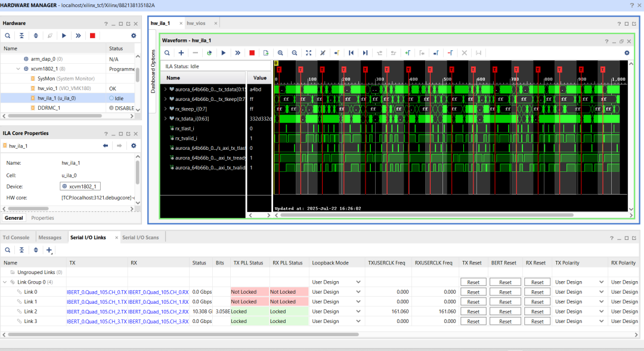Create links with plus icon in Serial I/O
This screenshot has height=351, width=644.
49,251
